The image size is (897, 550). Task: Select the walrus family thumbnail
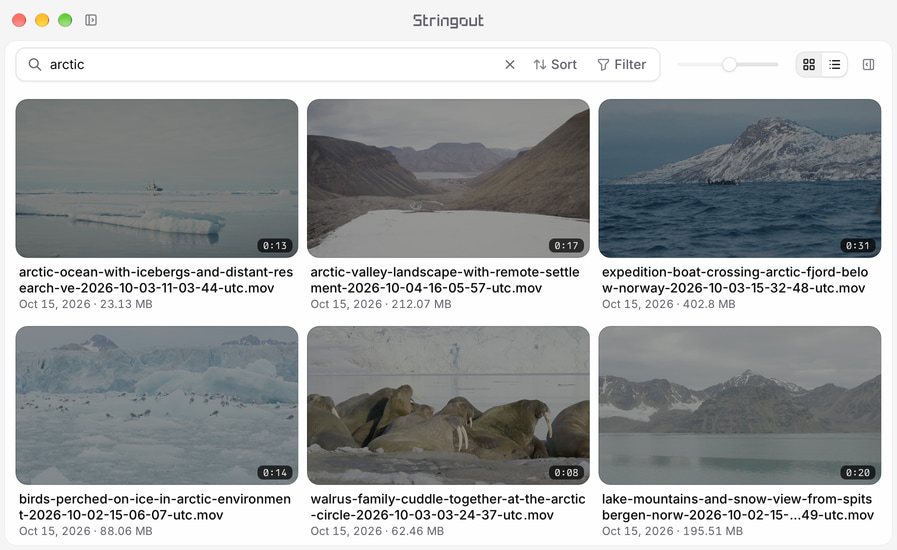[448, 405]
